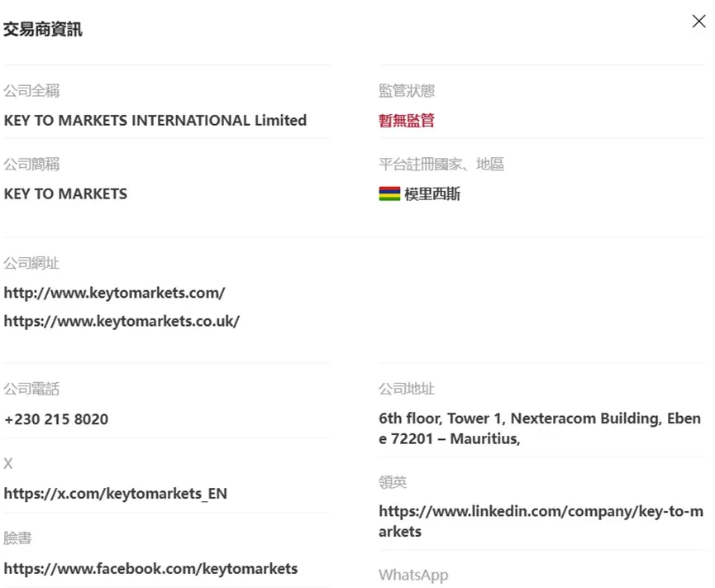Click the red 暫無監管 status text
This screenshot has height=588, width=715.
(407, 121)
